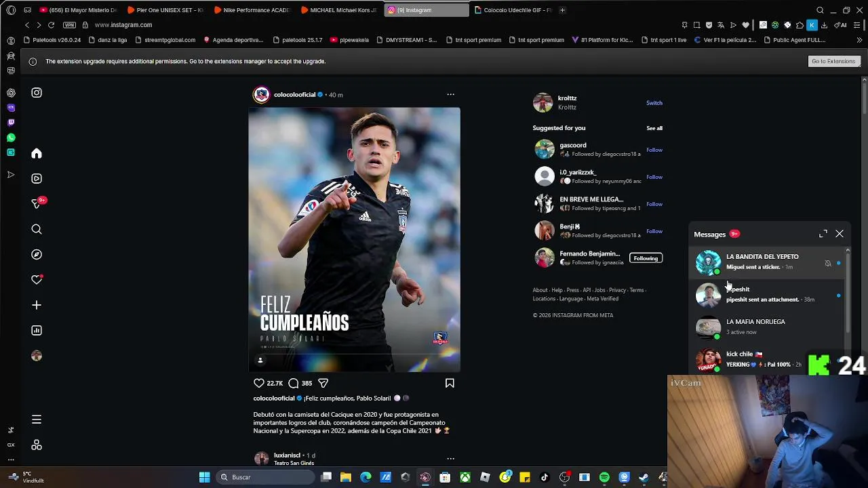Close the Messages panel
868x488 pixels.
[x=840, y=234]
